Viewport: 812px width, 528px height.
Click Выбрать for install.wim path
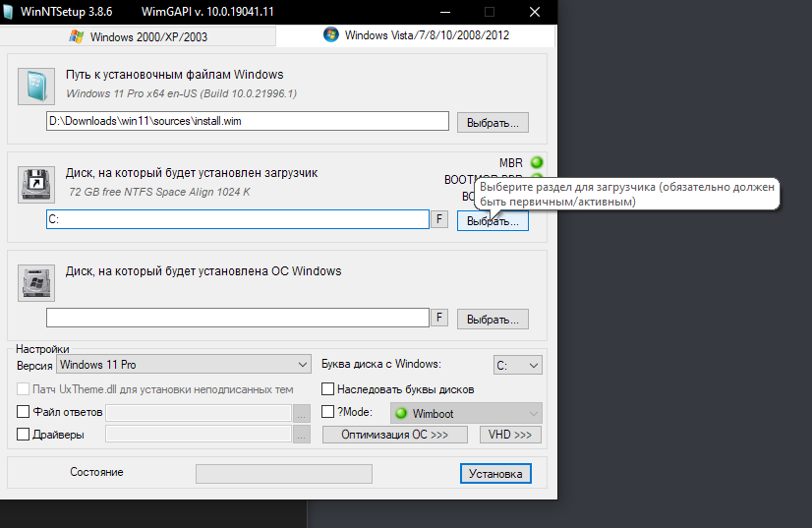pos(493,123)
